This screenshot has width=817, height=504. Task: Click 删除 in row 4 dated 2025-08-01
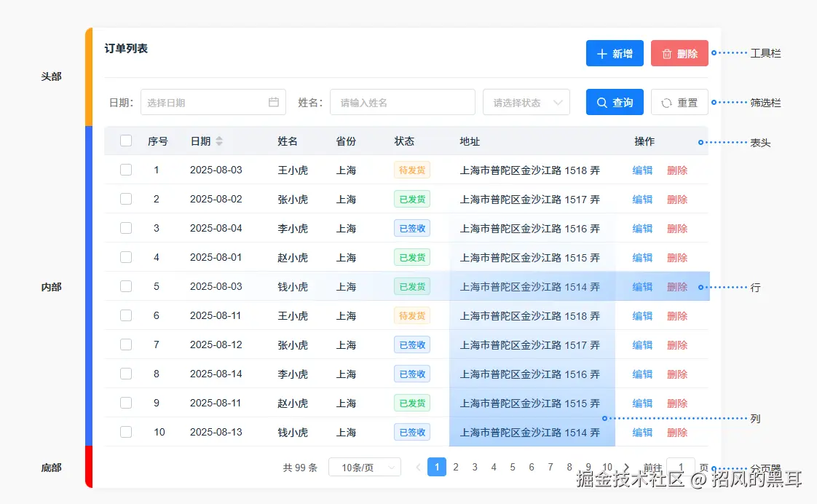[677, 258]
